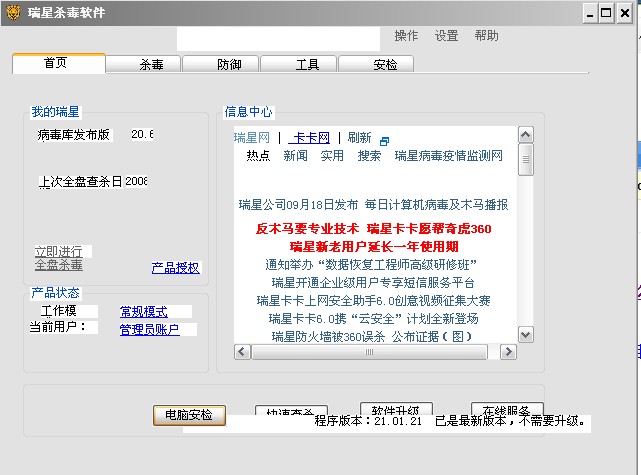Select the 搜索 category
The width and height of the screenshot is (641, 475).
369,156
